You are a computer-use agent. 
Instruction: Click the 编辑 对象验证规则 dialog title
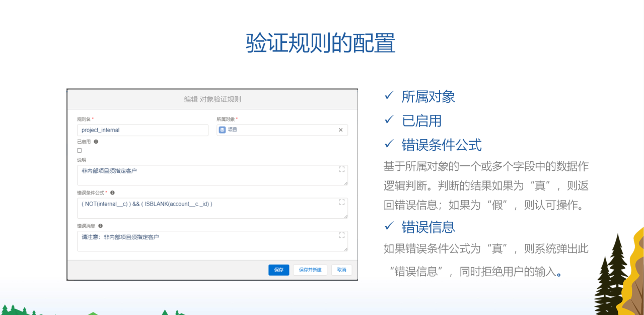[x=212, y=99]
